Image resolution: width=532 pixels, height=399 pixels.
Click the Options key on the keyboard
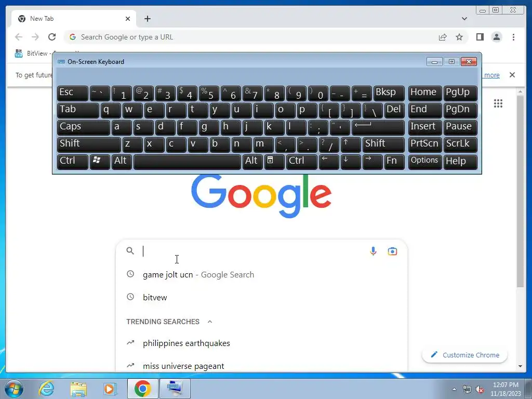[x=425, y=162]
